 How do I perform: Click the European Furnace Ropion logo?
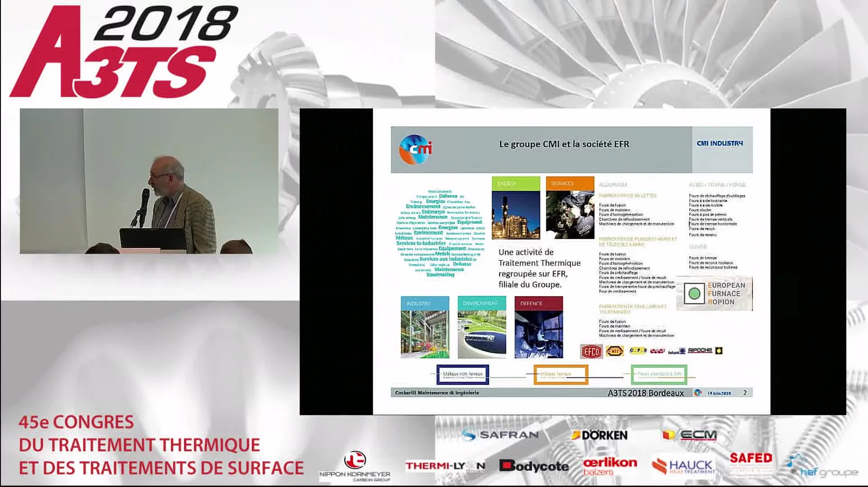pos(714,294)
